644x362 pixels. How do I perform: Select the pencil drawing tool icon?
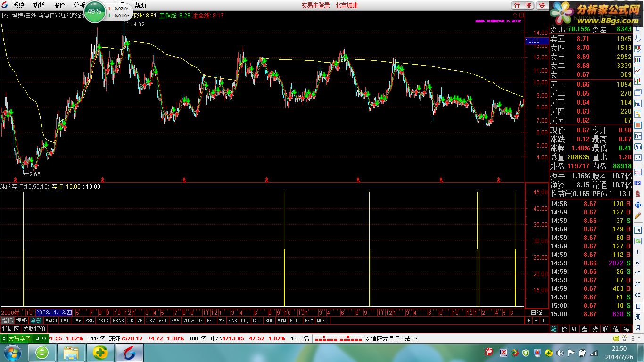638,215
